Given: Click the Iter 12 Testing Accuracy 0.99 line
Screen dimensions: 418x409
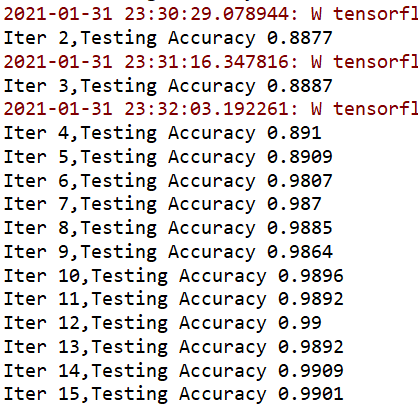Looking at the screenshot, I should [x=163, y=323].
